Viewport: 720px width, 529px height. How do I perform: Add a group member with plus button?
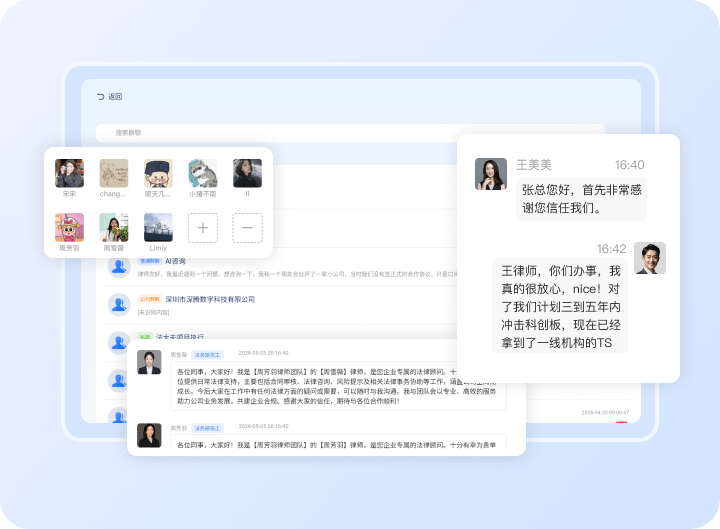click(203, 228)
